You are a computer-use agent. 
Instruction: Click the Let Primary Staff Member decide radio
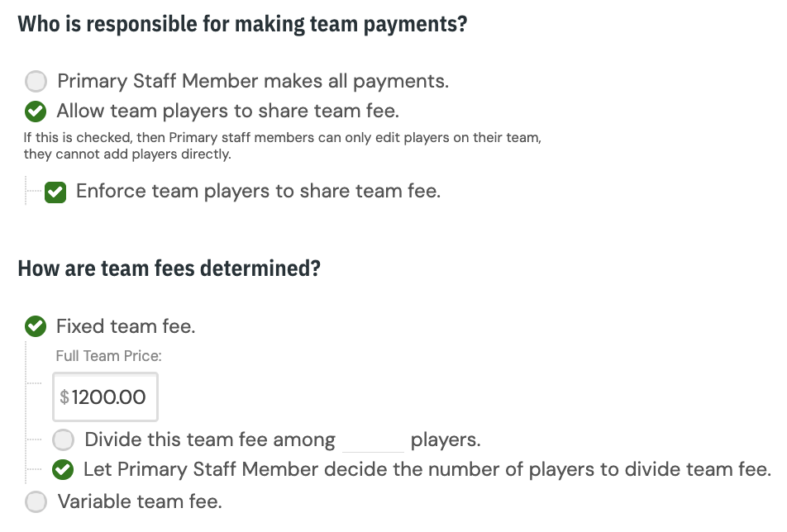[63, 470]
